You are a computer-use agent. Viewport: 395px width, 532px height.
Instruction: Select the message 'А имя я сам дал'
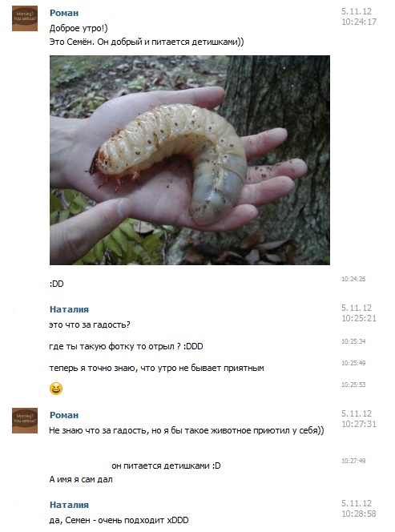(x=81, y=479)
